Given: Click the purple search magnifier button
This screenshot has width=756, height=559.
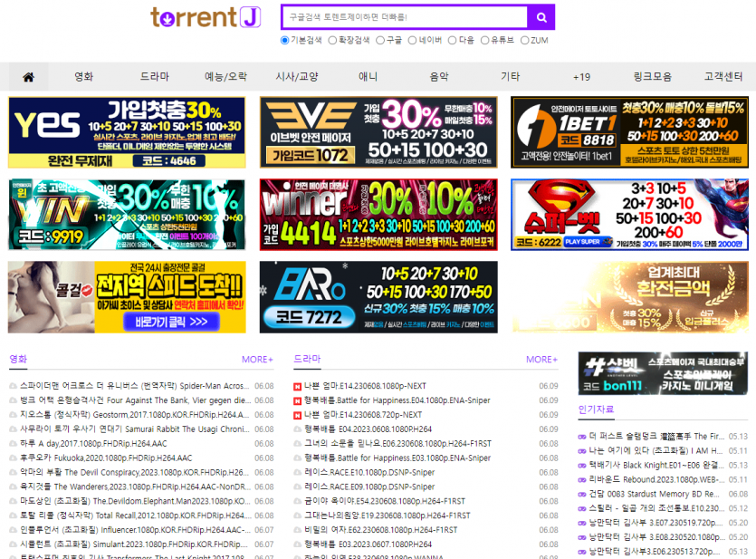Looking at the screenshot, I should [x=541, y=17].
